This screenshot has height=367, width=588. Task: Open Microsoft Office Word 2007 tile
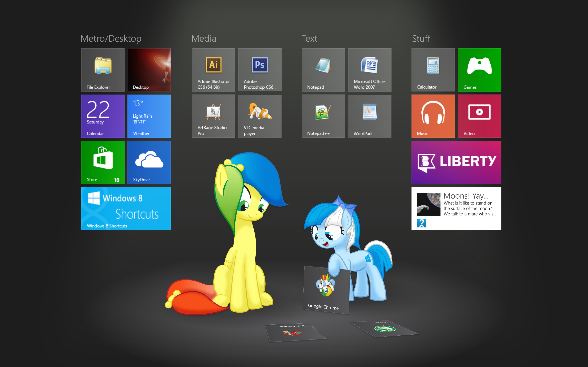coord(370,70)
